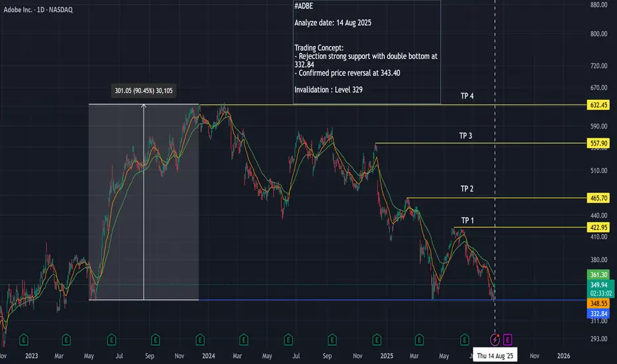
Task: Open the March 2023 earnings marker
Action: point(66,340)
